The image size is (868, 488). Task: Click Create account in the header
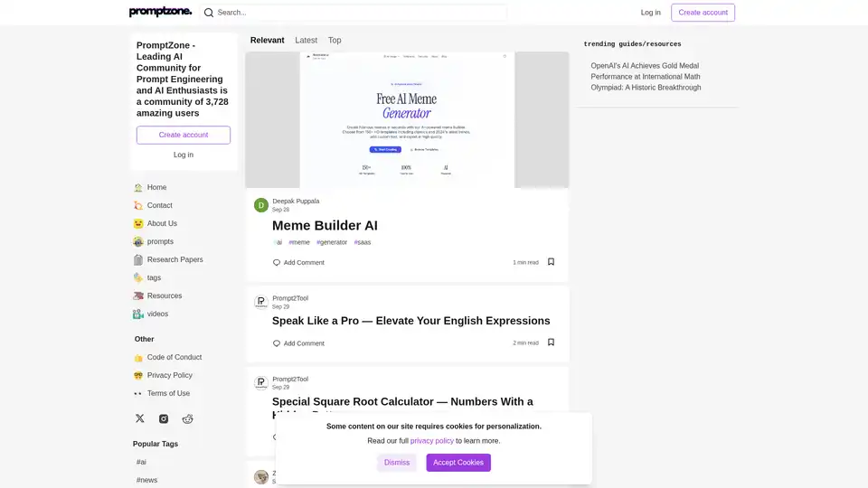[703, 13]
